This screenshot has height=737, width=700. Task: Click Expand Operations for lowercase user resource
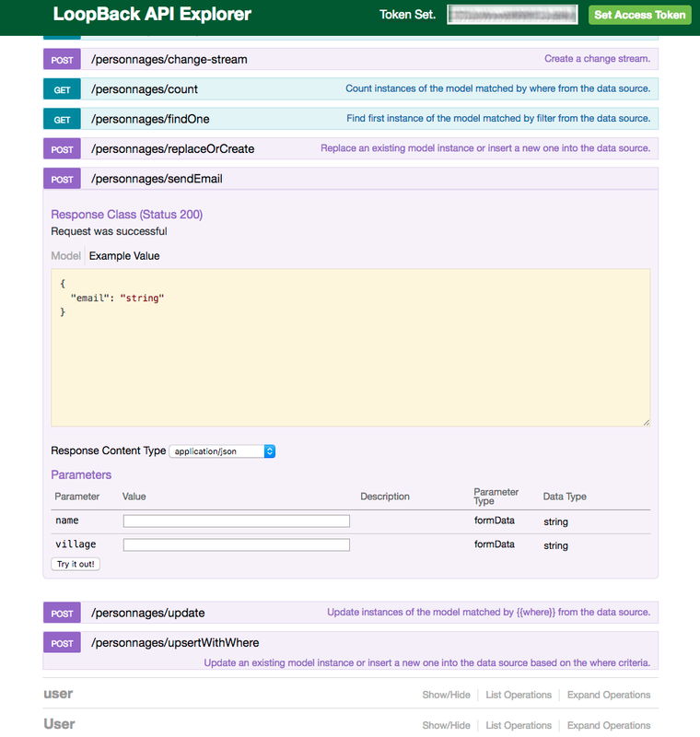(609, 695)
